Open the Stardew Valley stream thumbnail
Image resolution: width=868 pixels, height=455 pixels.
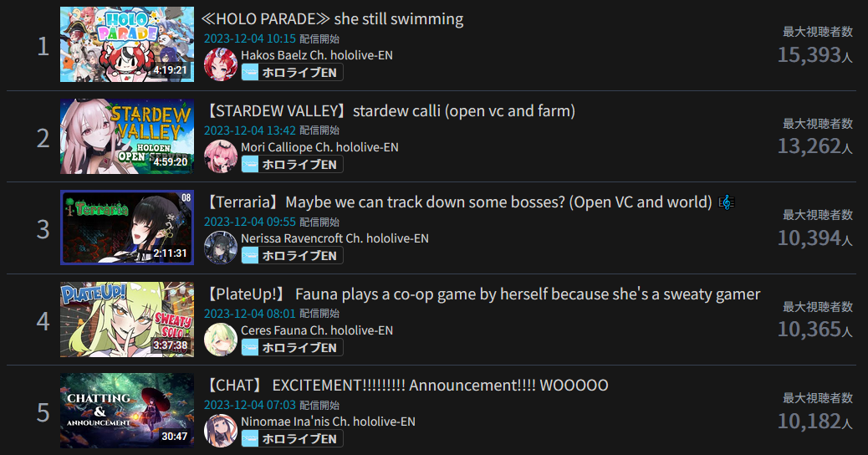coord(127,136)
